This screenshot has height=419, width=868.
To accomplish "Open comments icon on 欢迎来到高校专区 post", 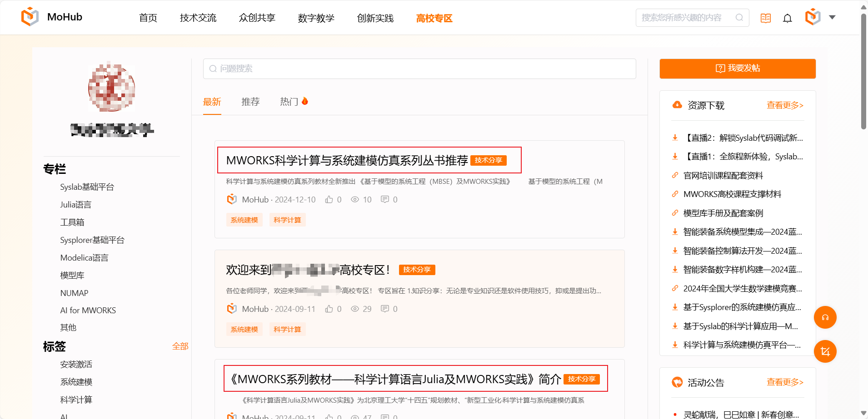I will pos(385,309).
